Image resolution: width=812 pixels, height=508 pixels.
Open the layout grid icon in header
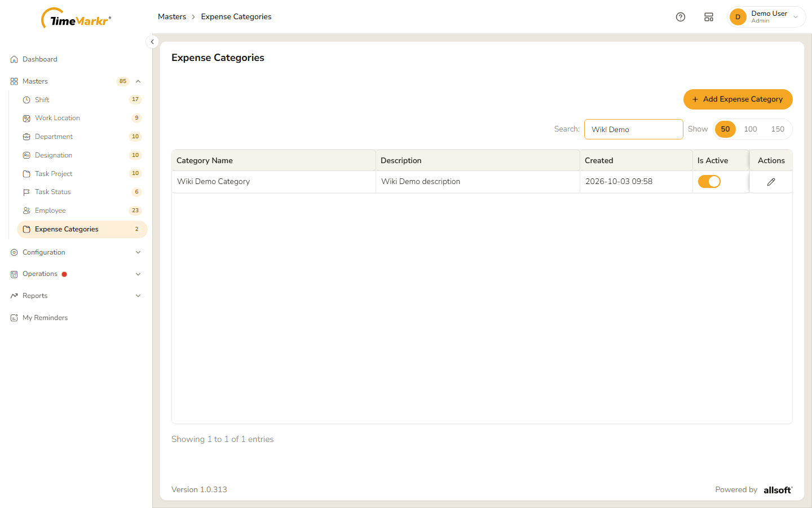point(709,17)
